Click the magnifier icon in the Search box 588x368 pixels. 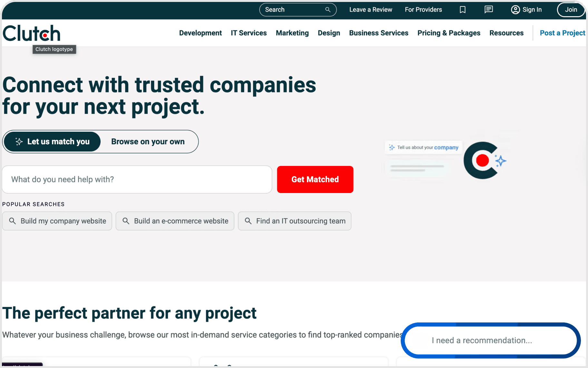pyautogui.click(x=328, y=10)
